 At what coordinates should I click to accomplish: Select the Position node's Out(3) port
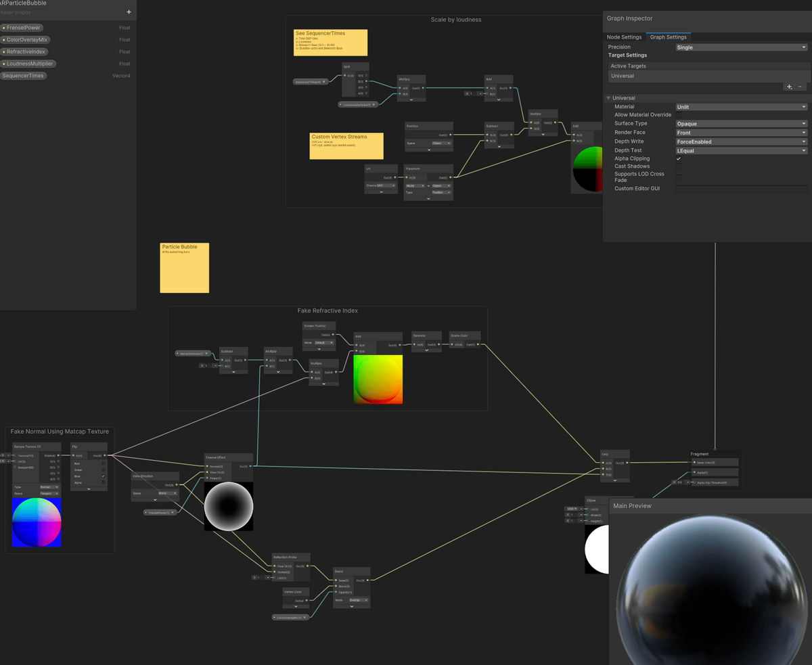click(450, 135)
